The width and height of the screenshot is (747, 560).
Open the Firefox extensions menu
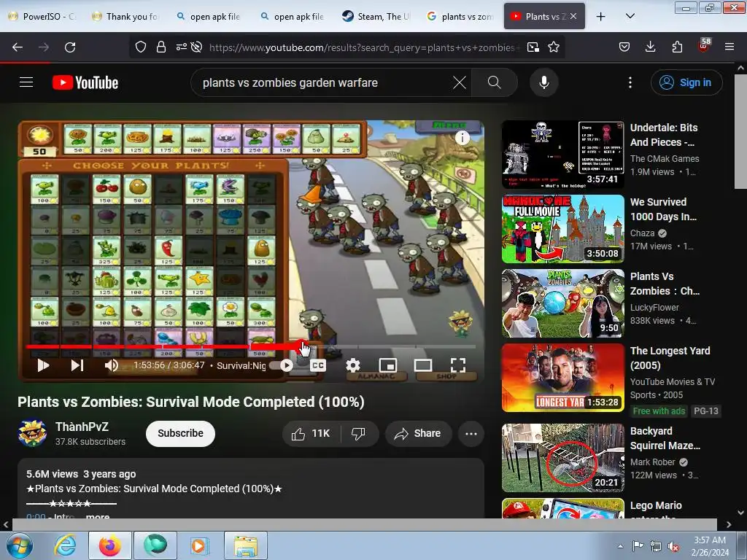tap(677, 47)
